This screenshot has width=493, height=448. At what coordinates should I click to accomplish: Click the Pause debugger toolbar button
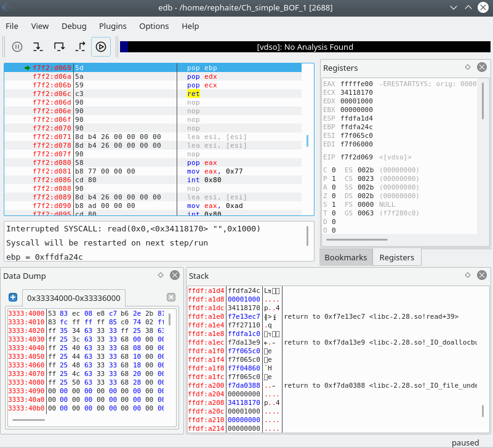point(17,46)
